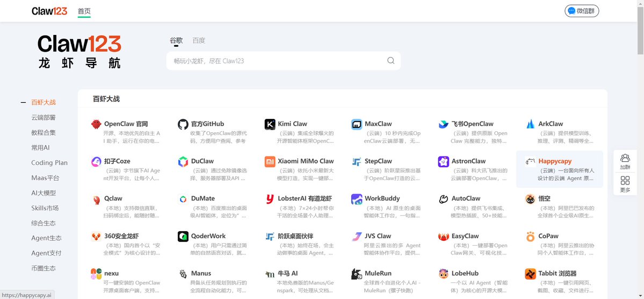Image resolution: width=644 pixels, height=299 pixels.
Task: Click the MuleRun icon
Action: [357, 274]
